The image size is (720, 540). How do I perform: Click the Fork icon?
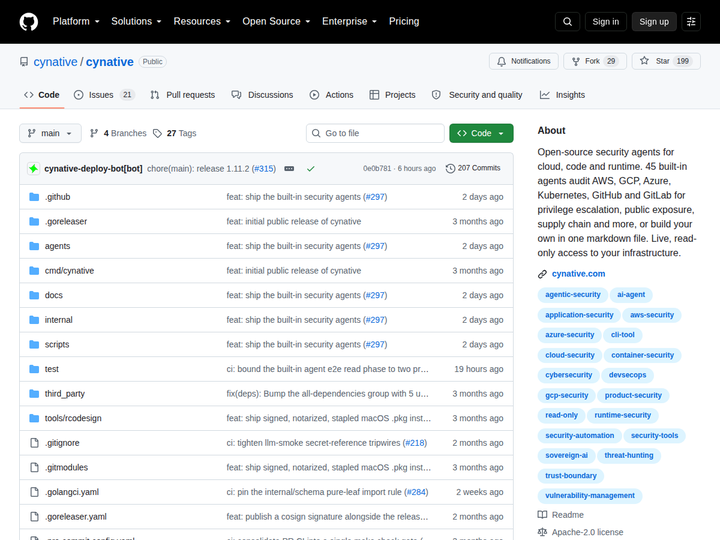576,61
